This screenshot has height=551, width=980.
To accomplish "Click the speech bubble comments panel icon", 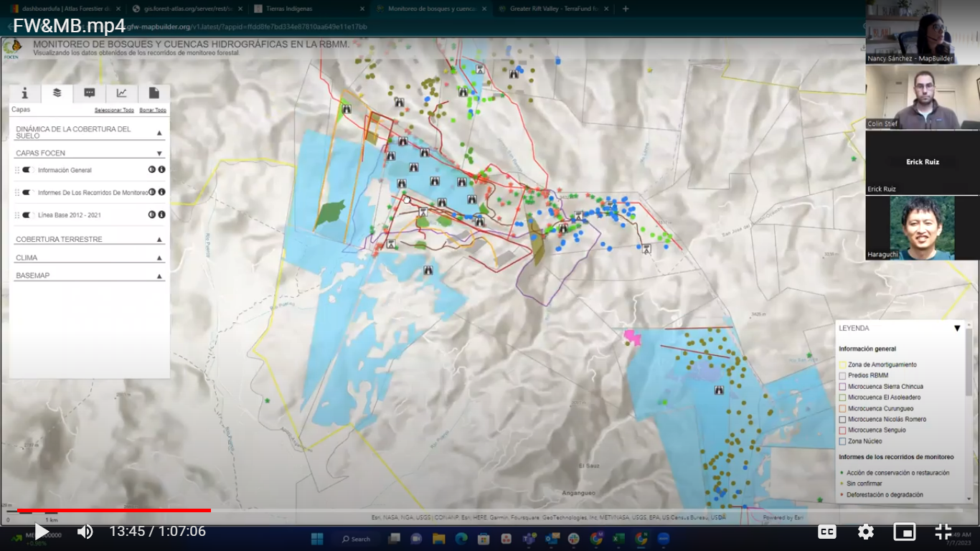I will (89, 93).
